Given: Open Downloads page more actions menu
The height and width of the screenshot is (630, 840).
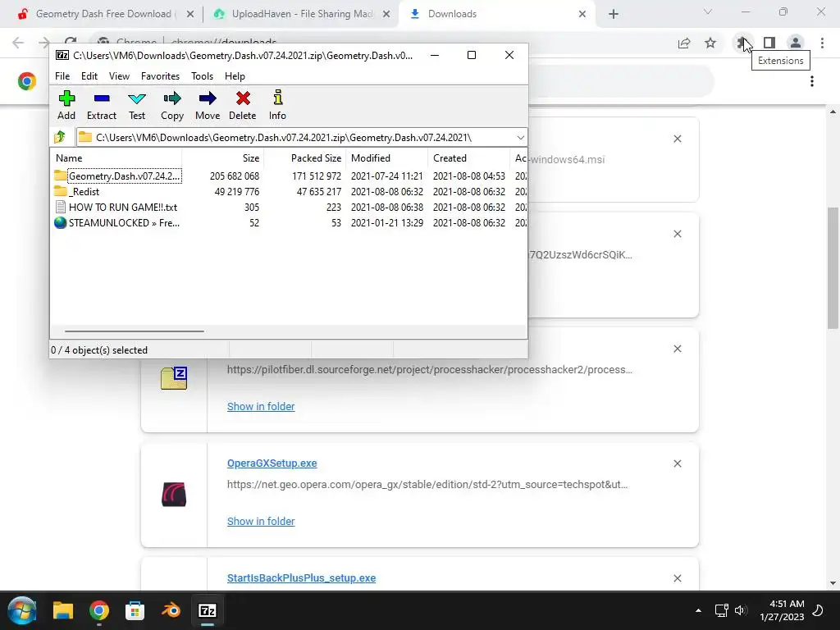Looking at the screenshot, I should click(x=812, y=81).
